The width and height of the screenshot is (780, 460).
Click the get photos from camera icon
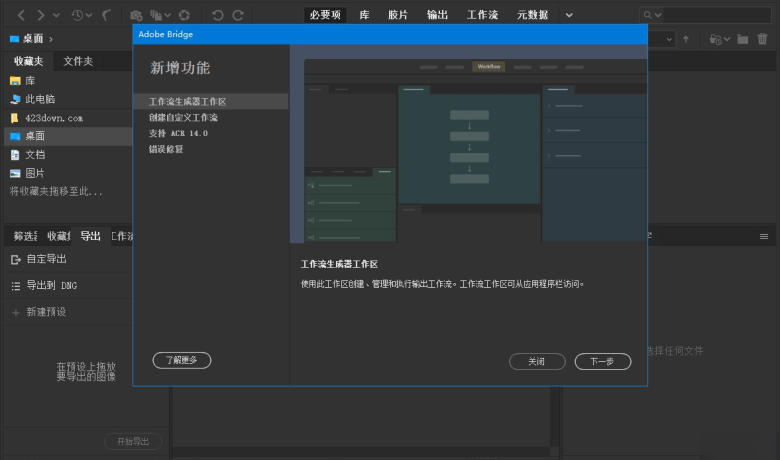[x=136, y=15]
